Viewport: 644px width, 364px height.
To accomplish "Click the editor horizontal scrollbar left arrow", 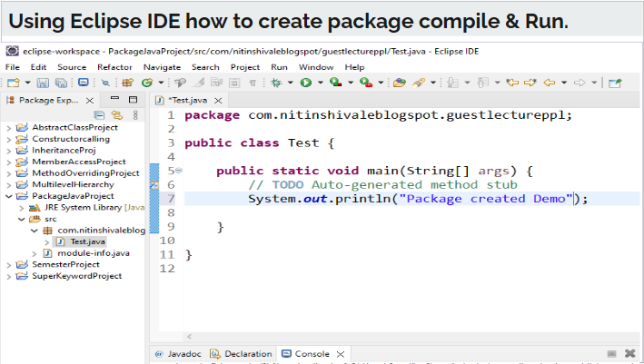I will point(189,337).
